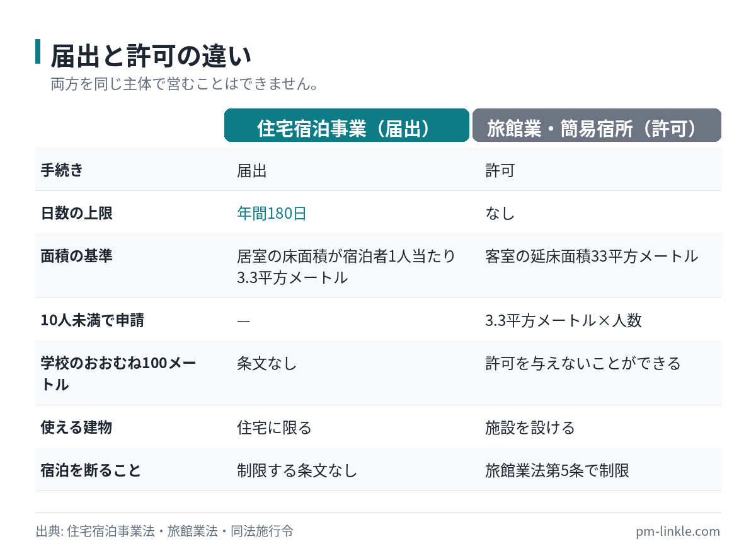Click the 使える建物 row label
Viewport: 756px width, 551px height.
[x=76, y=427]
